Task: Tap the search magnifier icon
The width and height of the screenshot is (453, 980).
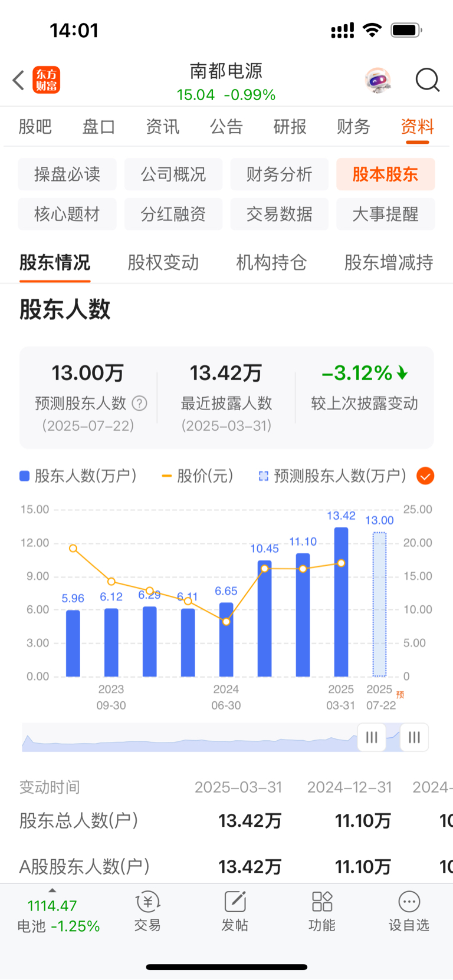Action: pyautogui.click(x=428, y=80)
